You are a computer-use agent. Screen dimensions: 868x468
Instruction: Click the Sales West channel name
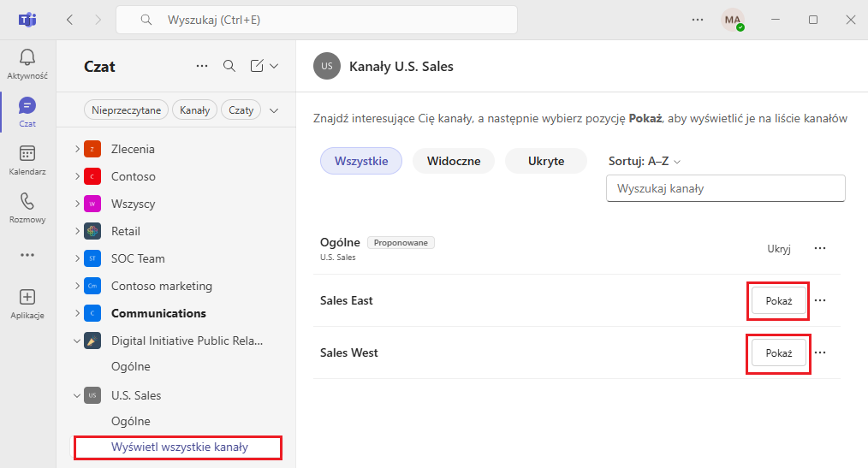348,352
